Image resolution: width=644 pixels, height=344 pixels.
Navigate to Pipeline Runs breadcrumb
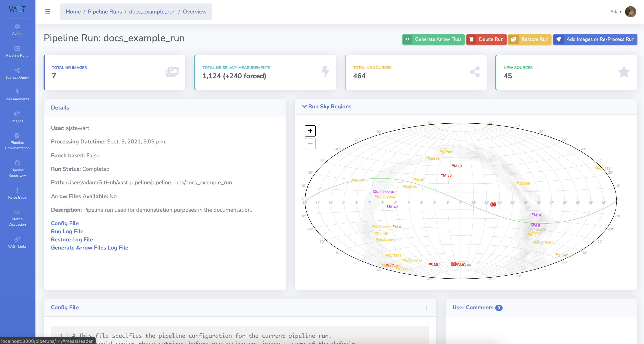click(x=105, y=12)
